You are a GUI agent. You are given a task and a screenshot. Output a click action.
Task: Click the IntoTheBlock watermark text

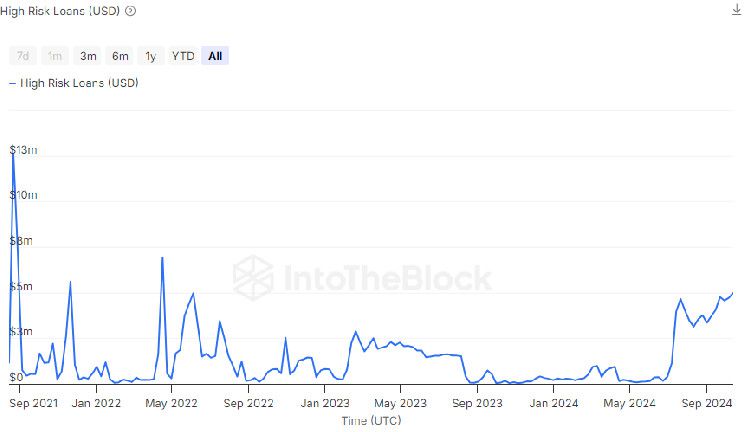click(387, 277)
